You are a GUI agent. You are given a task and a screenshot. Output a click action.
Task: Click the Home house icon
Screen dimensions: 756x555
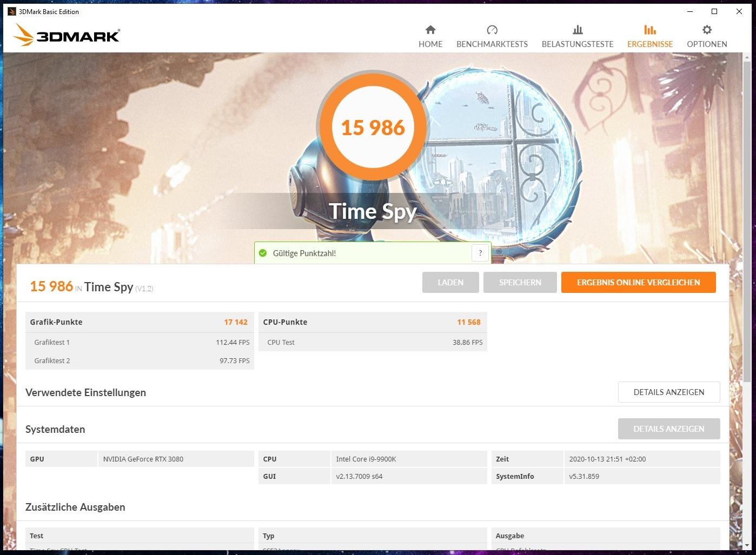[x=430, y=30]
